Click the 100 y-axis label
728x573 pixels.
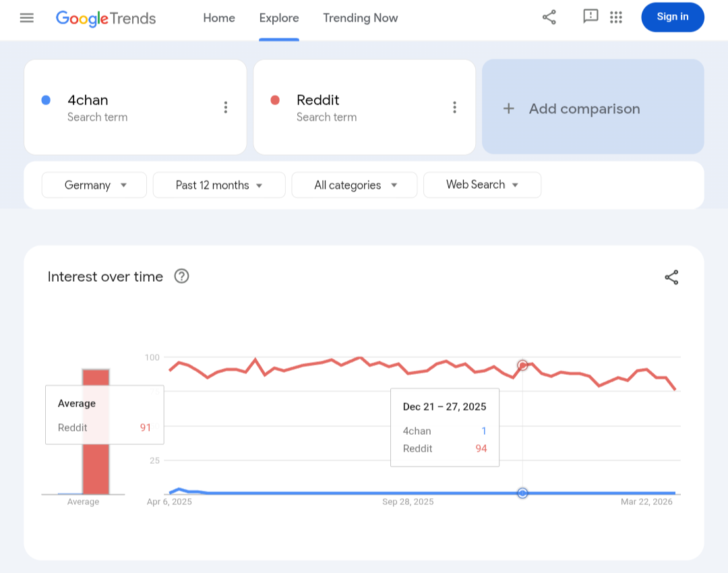(x=152, y=357)
